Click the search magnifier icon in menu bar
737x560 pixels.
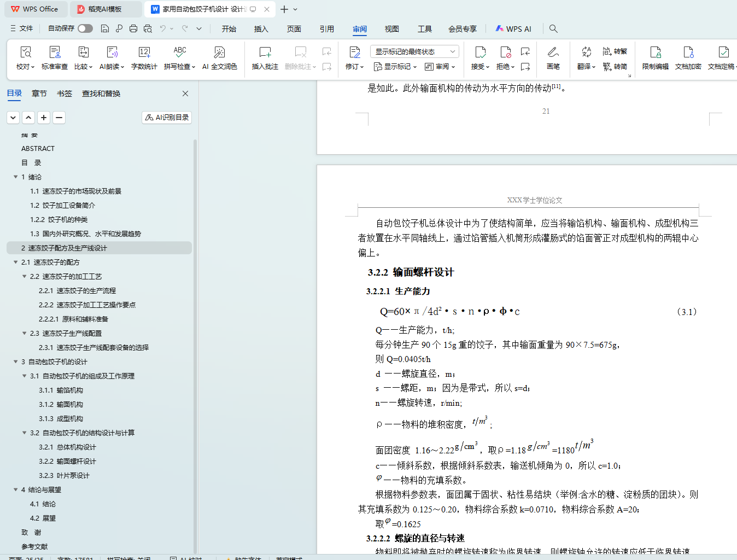pyautogui.click(x=553, y=28)
